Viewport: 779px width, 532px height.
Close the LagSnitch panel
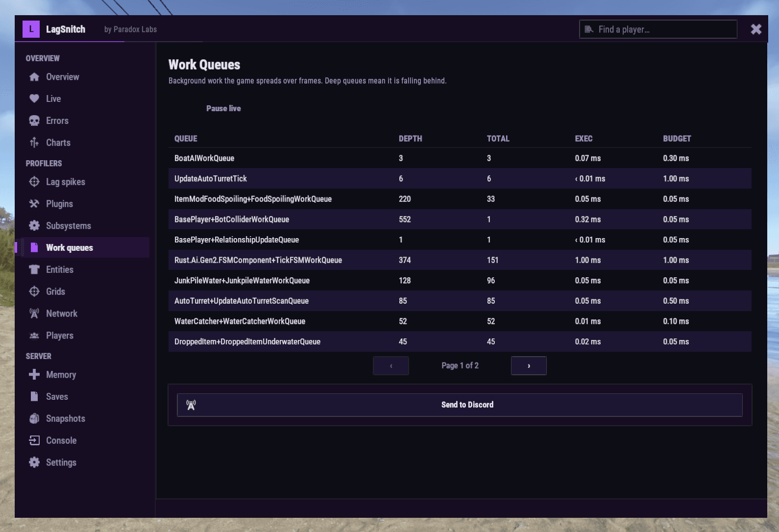(x=756, y=29)
